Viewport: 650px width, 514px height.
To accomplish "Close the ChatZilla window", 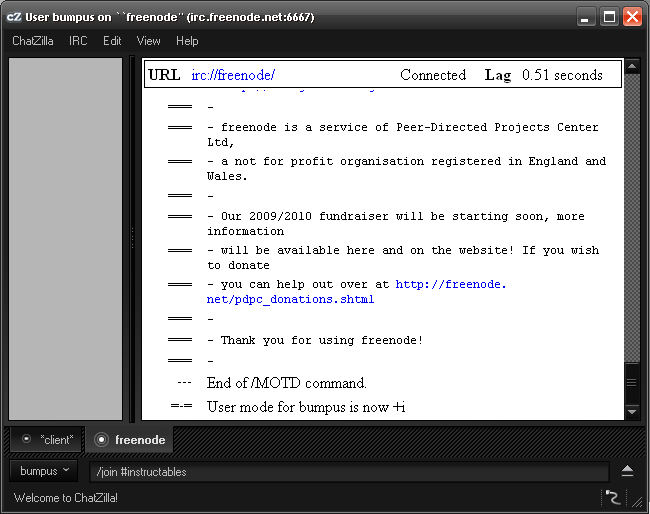I will 632,17.
